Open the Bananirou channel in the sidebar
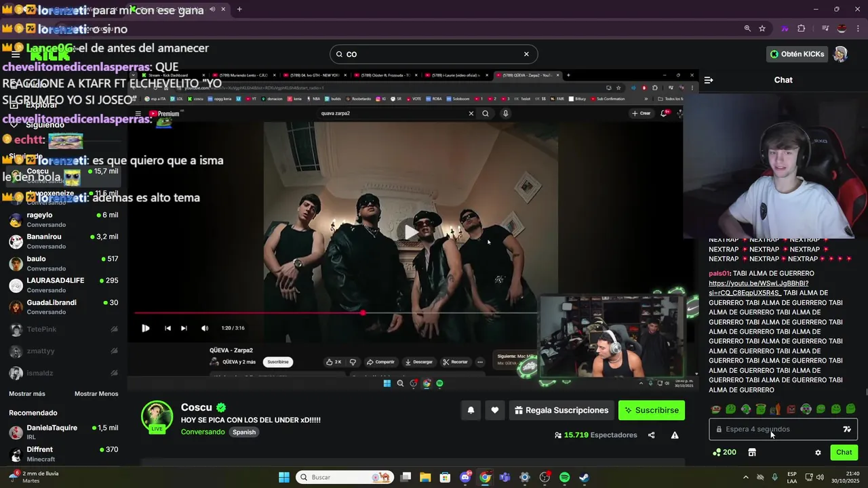The image size is (868, 488). click(65, 241)
